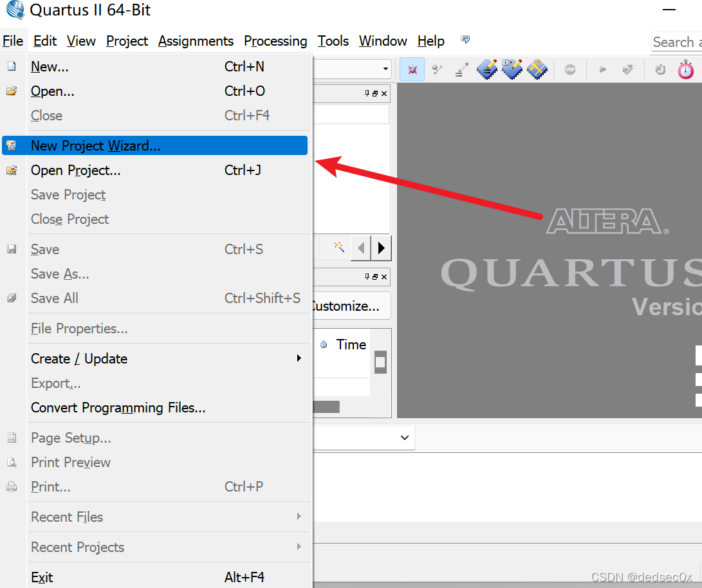Expand the Recent Files submenu arrow
The image size is (702, 588).
click(x=299, y=517)
